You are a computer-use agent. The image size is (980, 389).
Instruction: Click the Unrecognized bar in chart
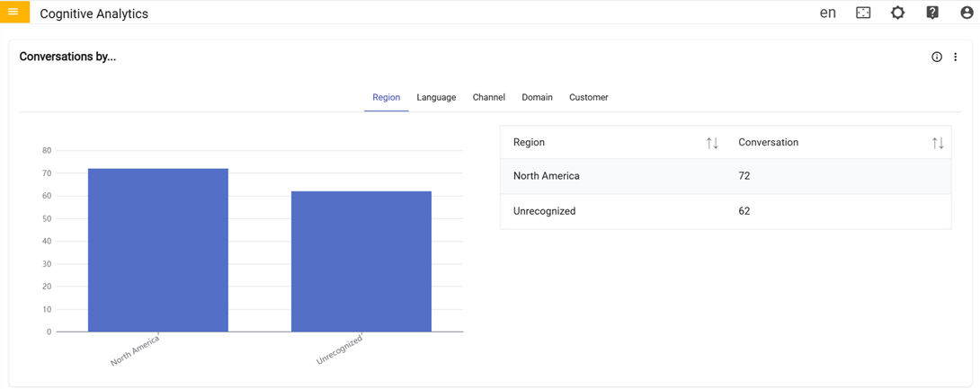361,261
